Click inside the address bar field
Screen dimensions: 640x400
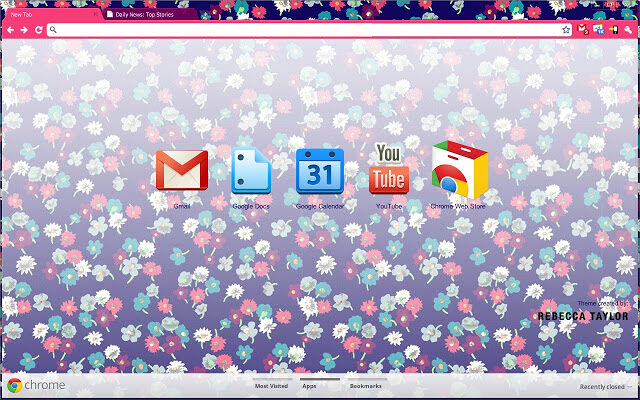coord(309,30)
